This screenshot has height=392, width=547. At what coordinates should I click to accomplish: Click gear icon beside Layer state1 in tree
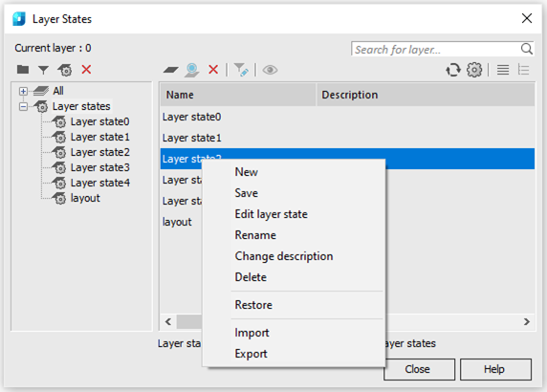[59, 137]
